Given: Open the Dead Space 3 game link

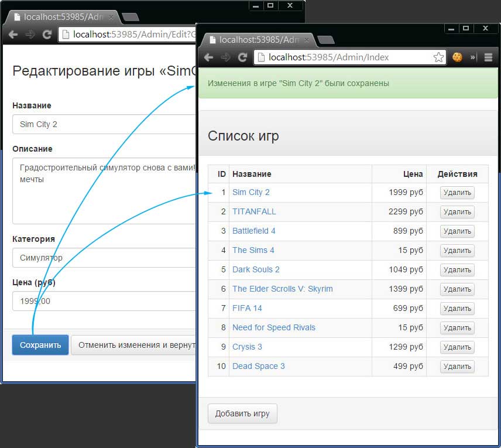Looking at the screenshot, I should point(259,366).
